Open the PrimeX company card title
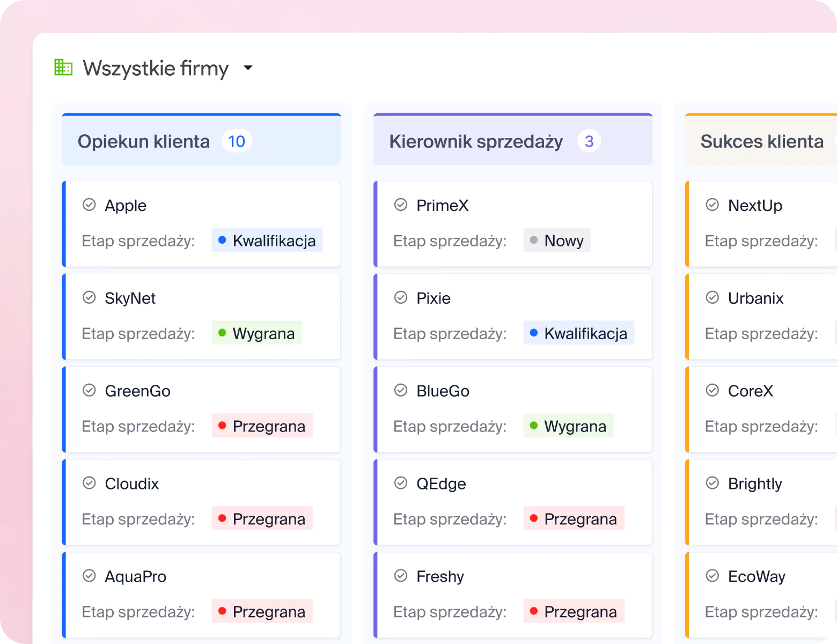The height and width of the screenshot is (644, 837). tap(443, 205)
